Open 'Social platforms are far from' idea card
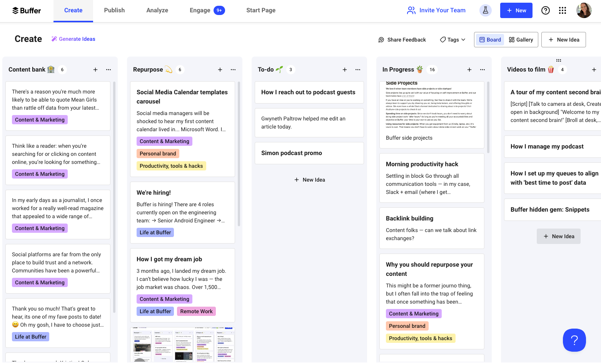 58,269
